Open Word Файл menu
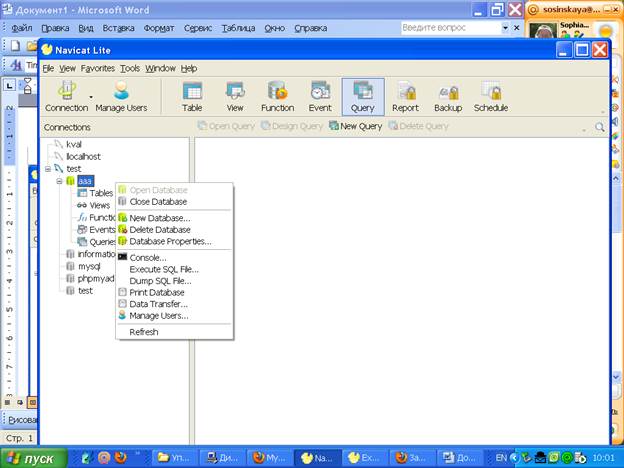This screenshot has width=624, height=468. pyautogui.click(x=21, y=28)
